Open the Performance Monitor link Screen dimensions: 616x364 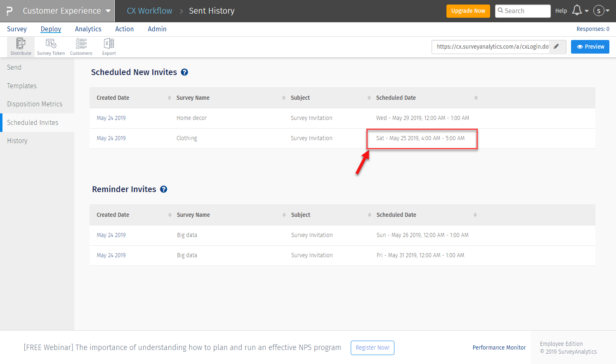[499, 348]
